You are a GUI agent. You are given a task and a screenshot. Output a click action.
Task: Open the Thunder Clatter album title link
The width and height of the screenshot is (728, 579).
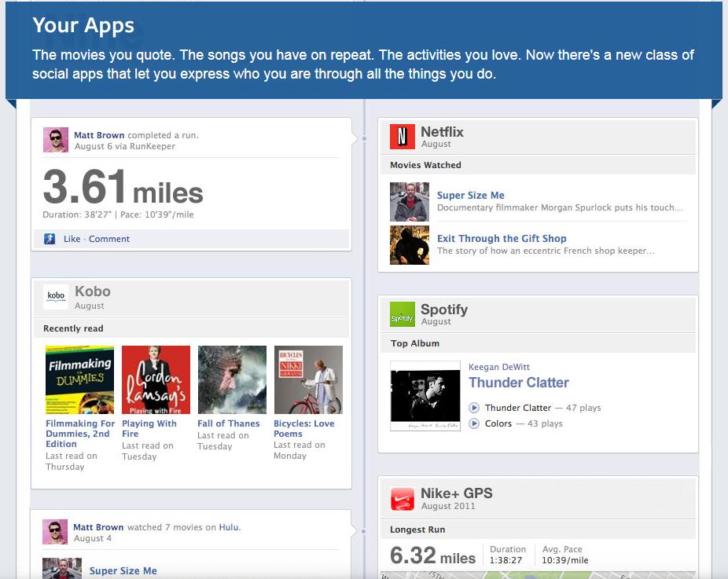[519, 383]
